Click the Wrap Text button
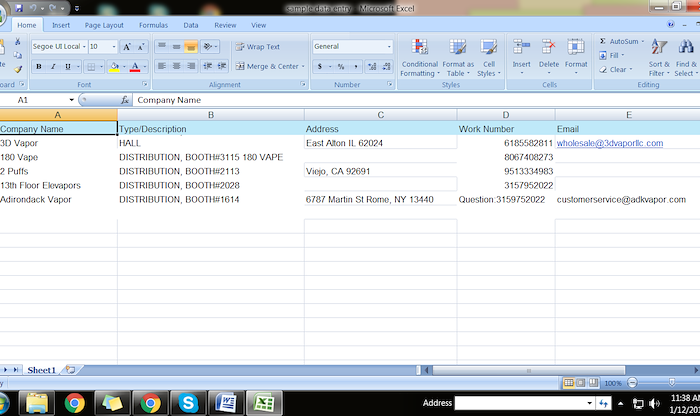Screen dimensions: 700x416 click(x=258, y=46)
